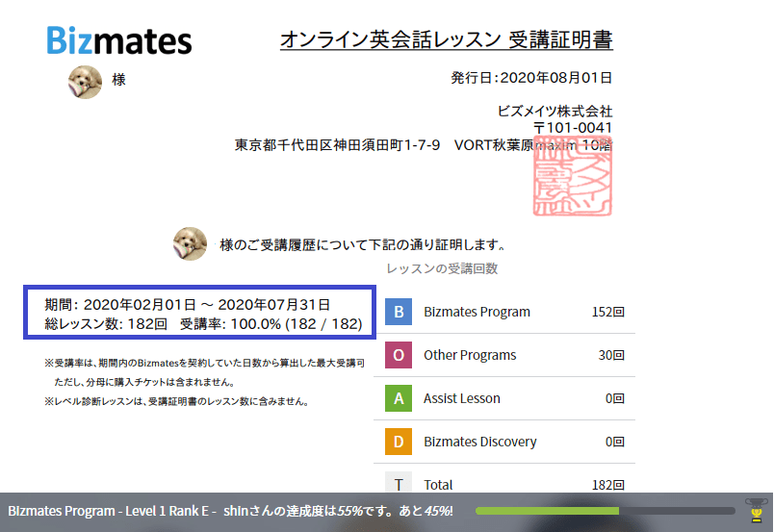The image size is (774, 532).
Task: Click the Other Programs label
Action: pyautogui.click(x=470, y=355)
